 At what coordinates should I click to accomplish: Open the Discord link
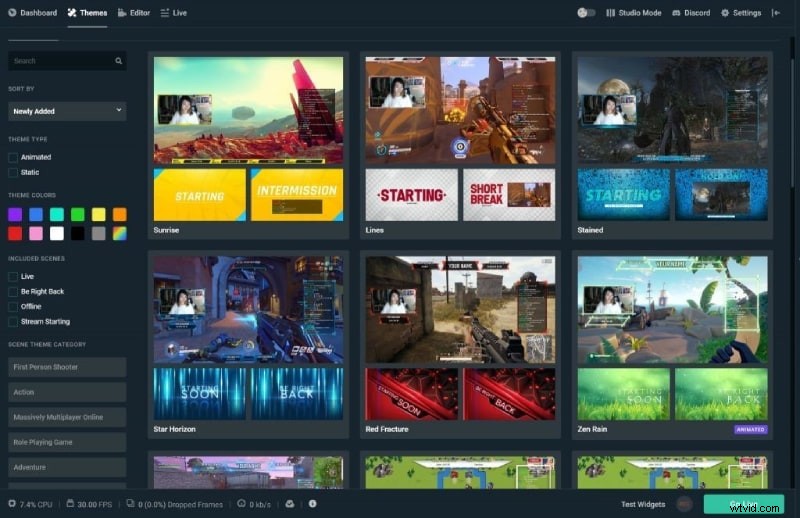[x=691, y=13]
